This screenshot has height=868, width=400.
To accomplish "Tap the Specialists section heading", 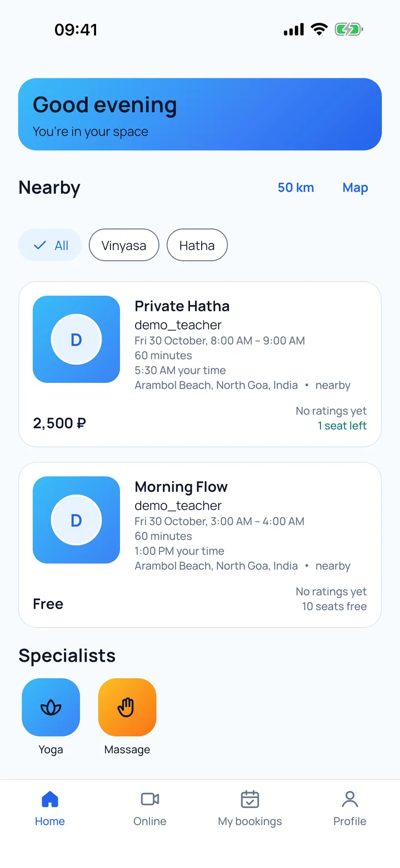I will [x=67, y=655].
